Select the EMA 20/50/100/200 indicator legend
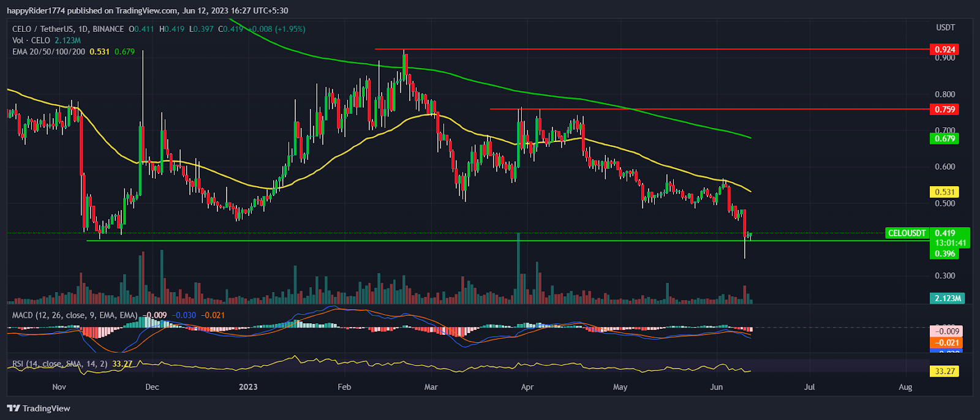This screenshot has height=420, width=980. (x=73, y=51)
